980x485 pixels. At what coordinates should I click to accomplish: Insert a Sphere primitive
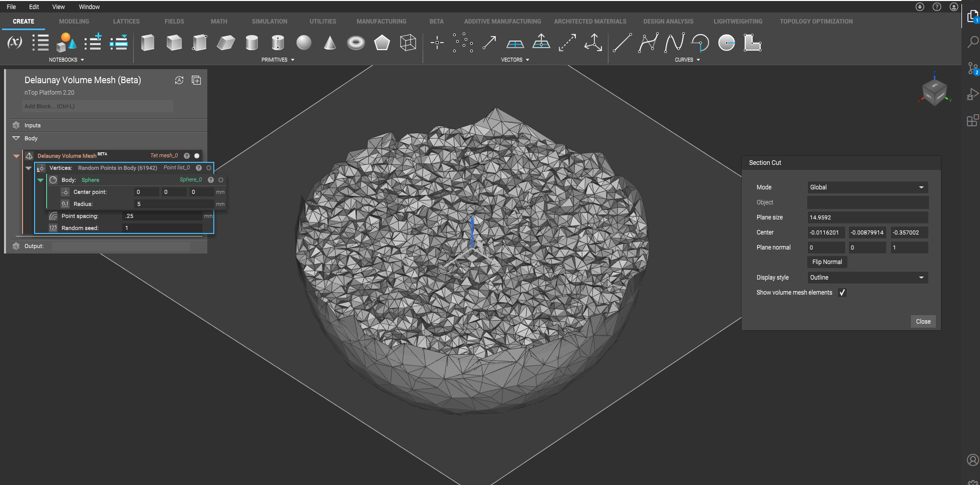(304, 43)
